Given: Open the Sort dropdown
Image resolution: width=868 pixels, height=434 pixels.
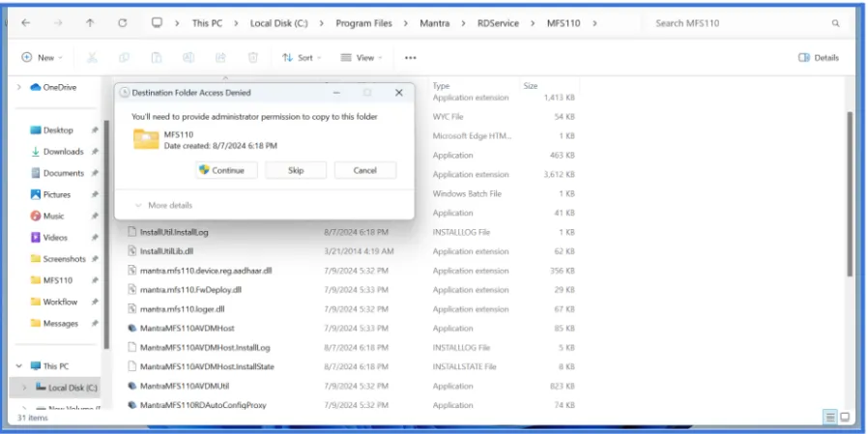Looking at the screenshot, I should (302, 58).
